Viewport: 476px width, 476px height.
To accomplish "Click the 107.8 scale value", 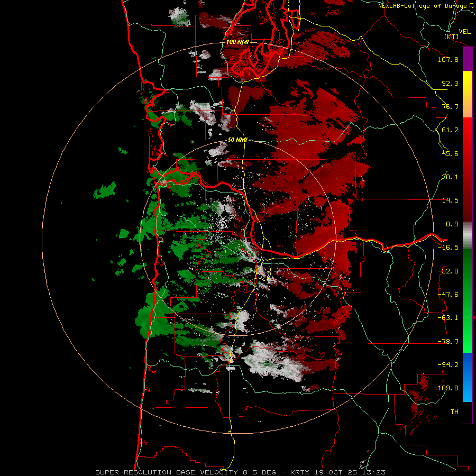I will coord(448,59).
